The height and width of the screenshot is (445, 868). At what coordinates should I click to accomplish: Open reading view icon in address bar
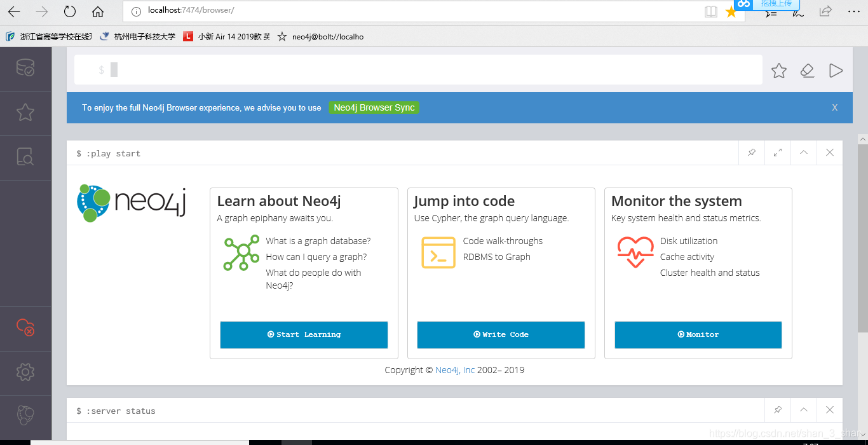(711, 11)
